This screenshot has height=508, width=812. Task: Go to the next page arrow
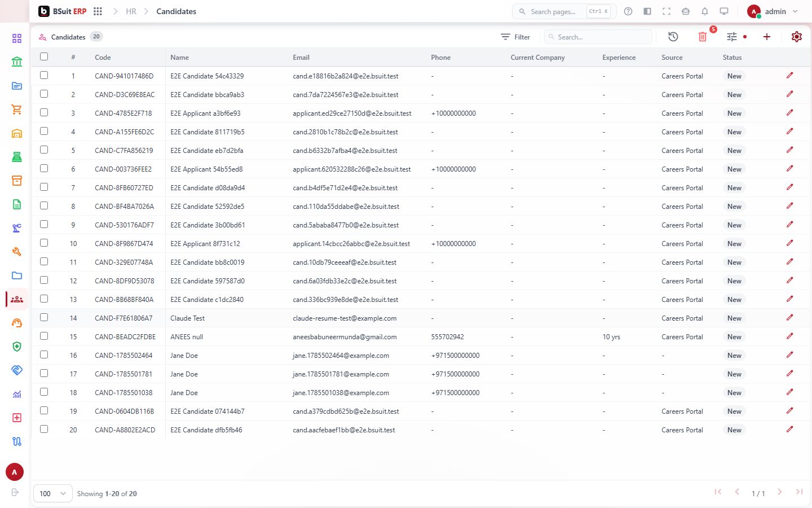(779, 492)
